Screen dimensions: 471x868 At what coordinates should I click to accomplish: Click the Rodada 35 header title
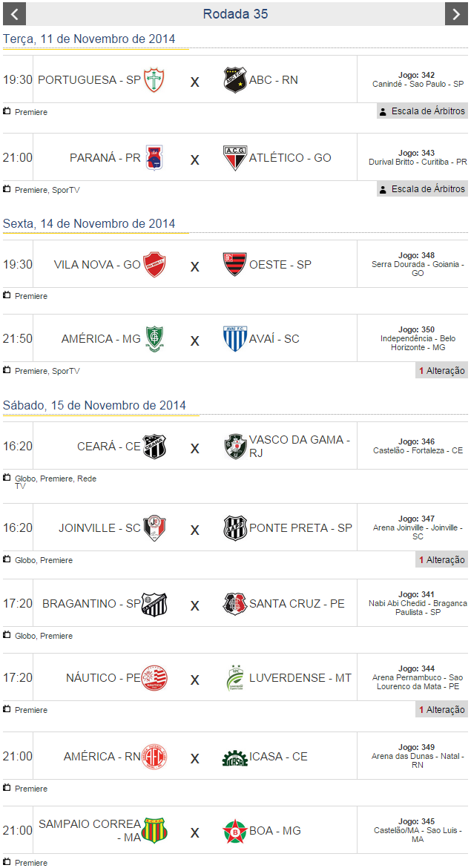pos(235,14)
